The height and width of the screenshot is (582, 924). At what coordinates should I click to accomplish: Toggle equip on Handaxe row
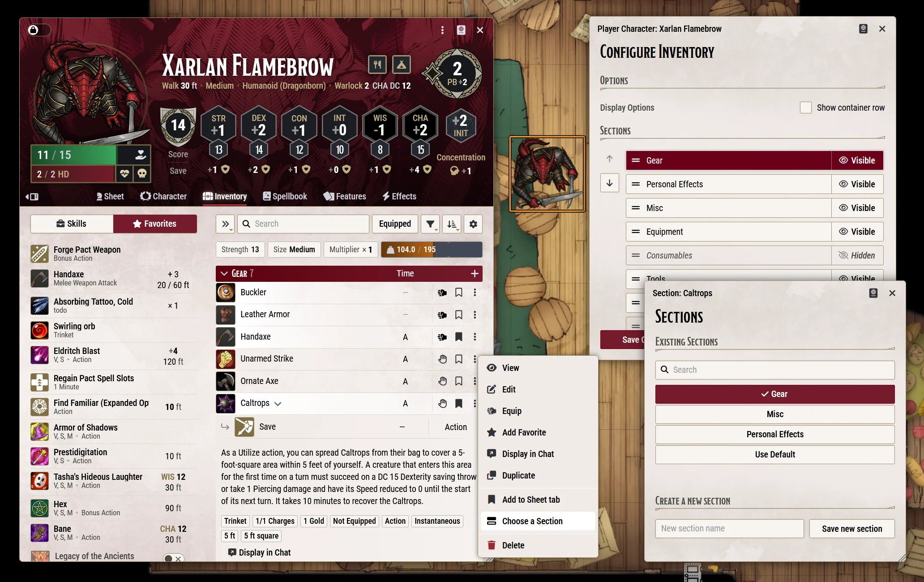pyautogui.click(x=442, y=337)
